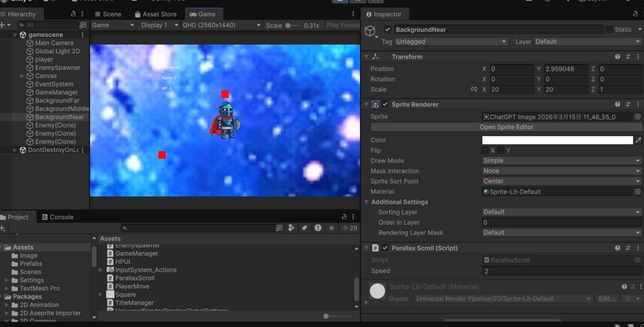This screenshot has height=327, width=644.
Task: Click the GameObject cube icon in Inspector
Action: click(370, 31)
